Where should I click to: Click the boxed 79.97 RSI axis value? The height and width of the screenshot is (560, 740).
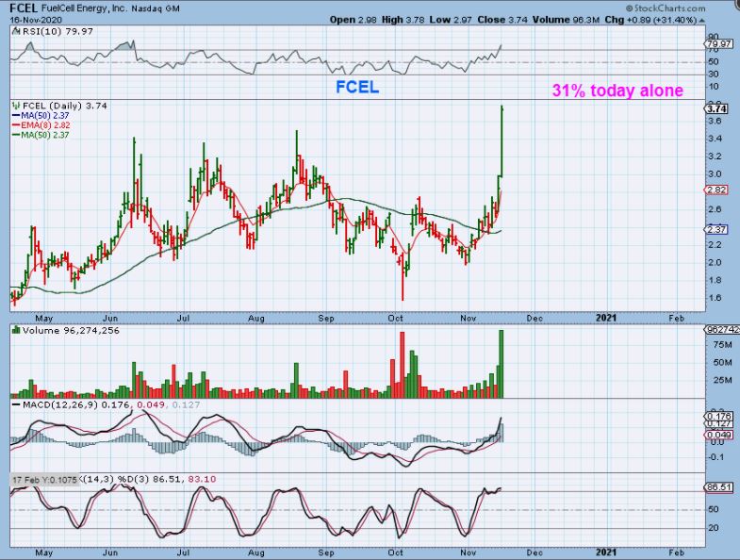[x=719, y=44]
